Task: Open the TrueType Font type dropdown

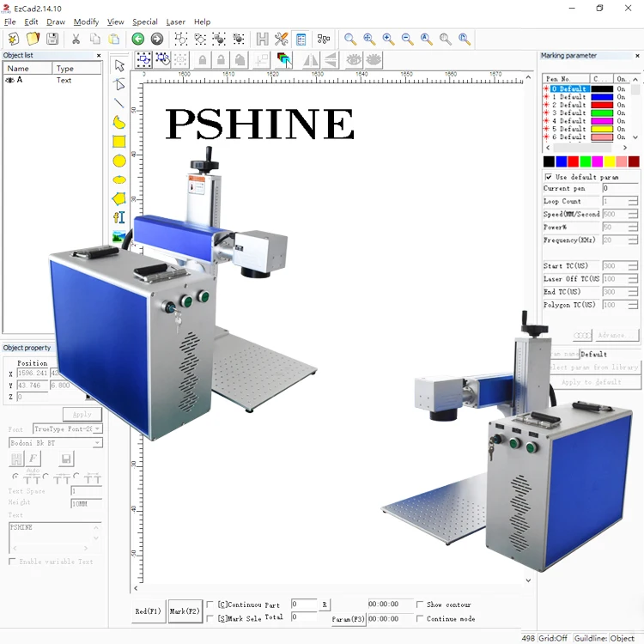Action: [x=97, y=428]
